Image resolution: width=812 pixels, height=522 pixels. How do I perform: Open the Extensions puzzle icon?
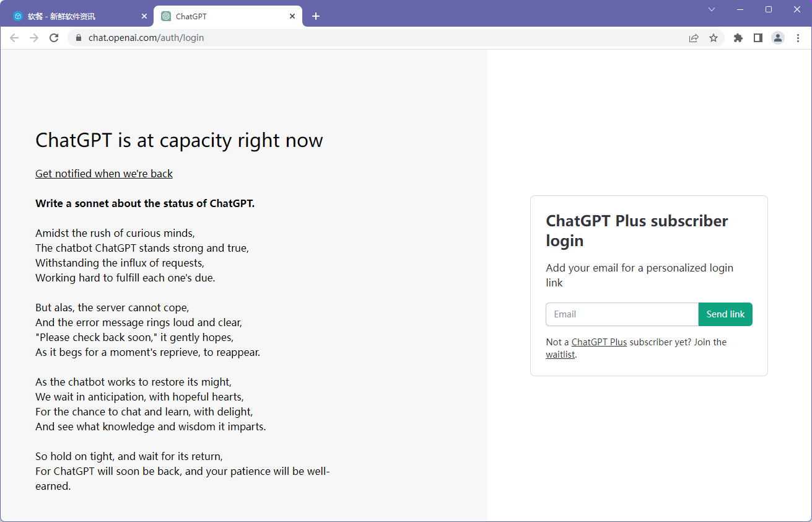(738, 38)
